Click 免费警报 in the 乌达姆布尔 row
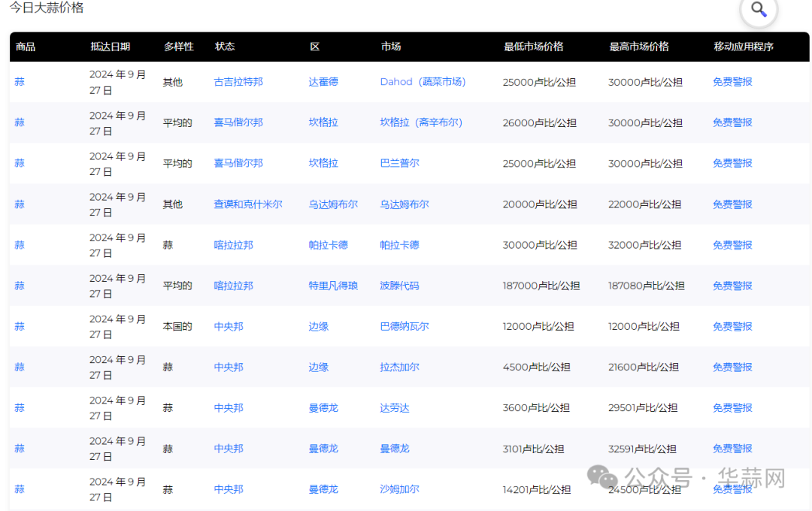This screenshot has width=812, height=511. 732,204
